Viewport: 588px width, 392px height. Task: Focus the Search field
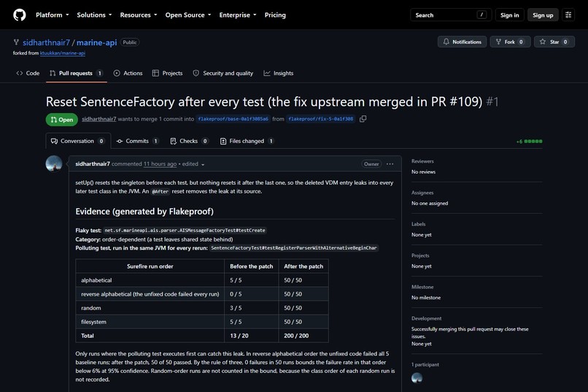pyautogui.click(x=451, y=15)
